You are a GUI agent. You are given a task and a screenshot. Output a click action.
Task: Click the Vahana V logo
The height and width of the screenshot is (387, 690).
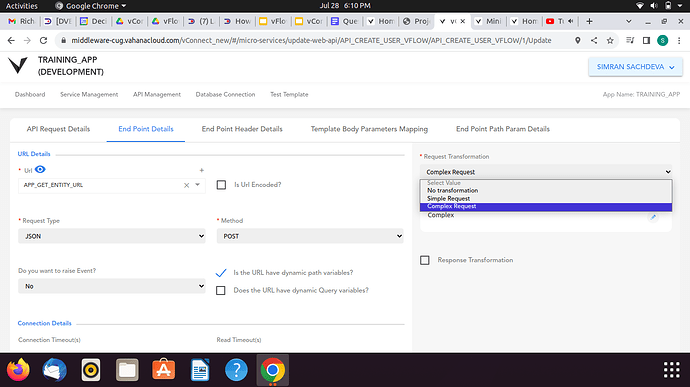point(18,65)
